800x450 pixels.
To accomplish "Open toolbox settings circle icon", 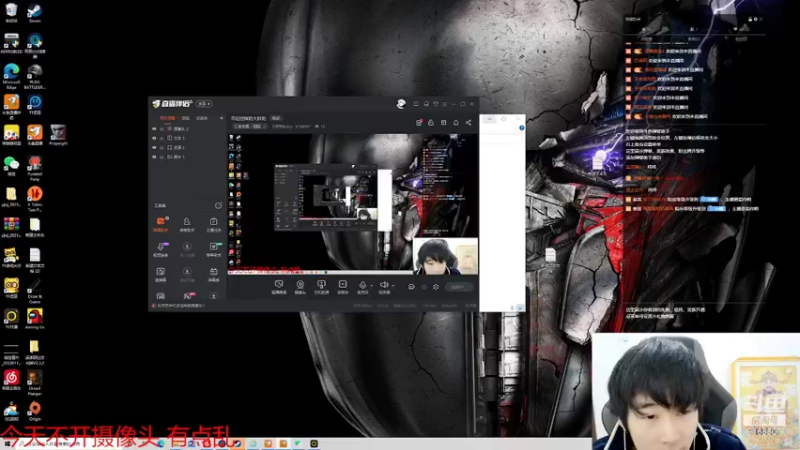I will 218,206.
